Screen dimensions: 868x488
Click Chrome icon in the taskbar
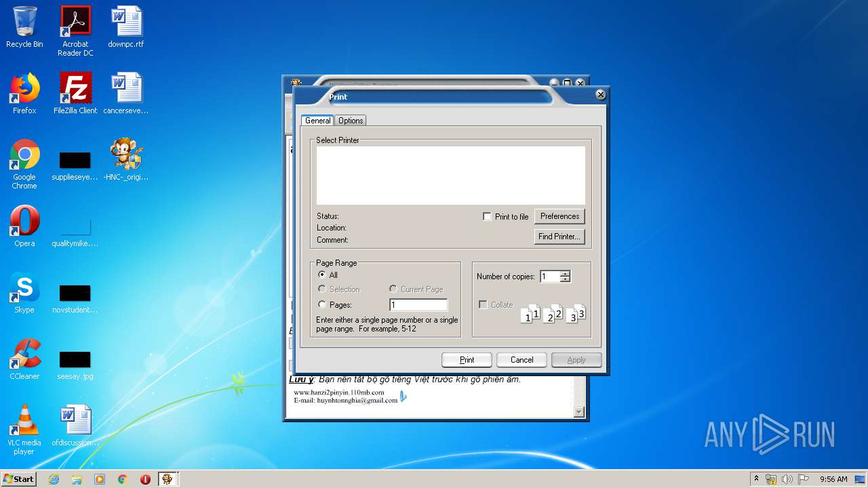coord(123,479)
